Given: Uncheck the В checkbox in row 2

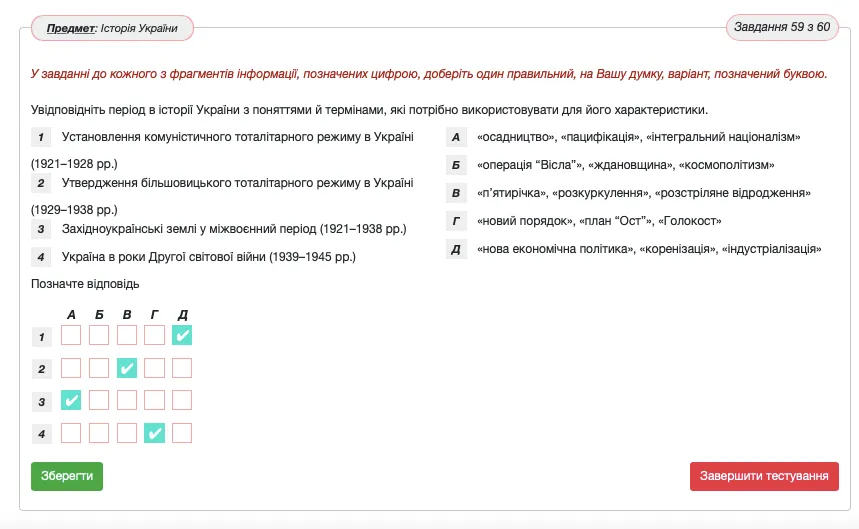Looking at the screenshot, I should [x=127, y=369].
